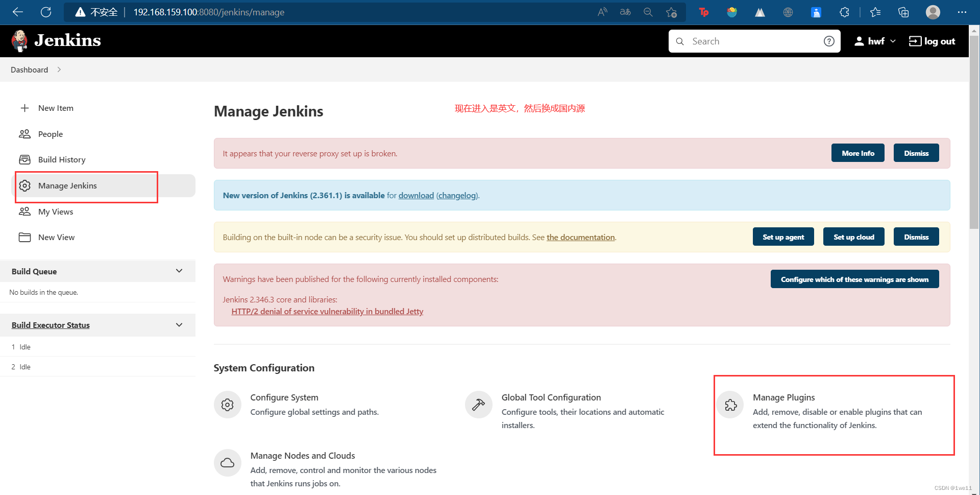Dismiss the reverse proxy warning

pos(916,153)
